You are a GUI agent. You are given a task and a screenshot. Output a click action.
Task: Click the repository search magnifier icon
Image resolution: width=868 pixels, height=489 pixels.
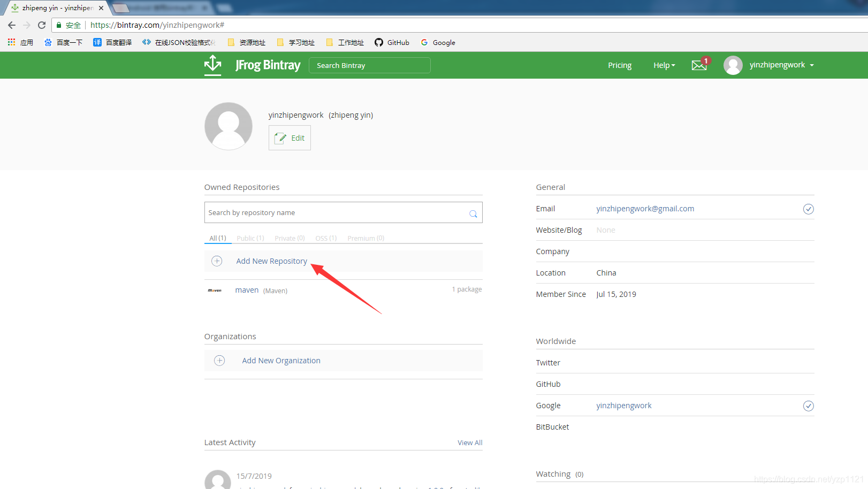pos(473,213)
